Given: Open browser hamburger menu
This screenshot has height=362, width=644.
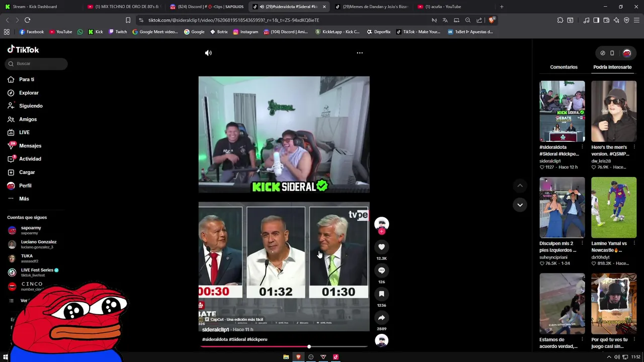Looking at the screenshot, I should (636, 20).
